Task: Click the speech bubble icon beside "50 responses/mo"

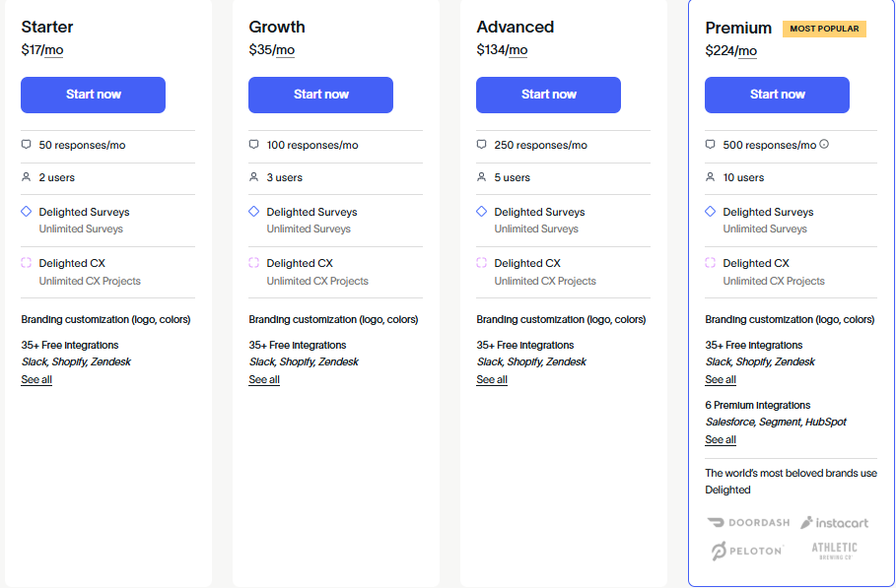Action: pos(26,144)
